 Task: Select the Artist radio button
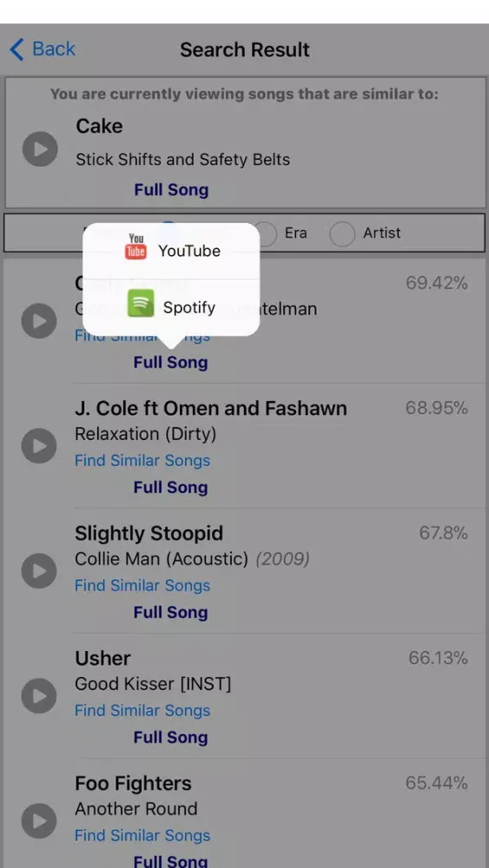click(x=342, y=233)
